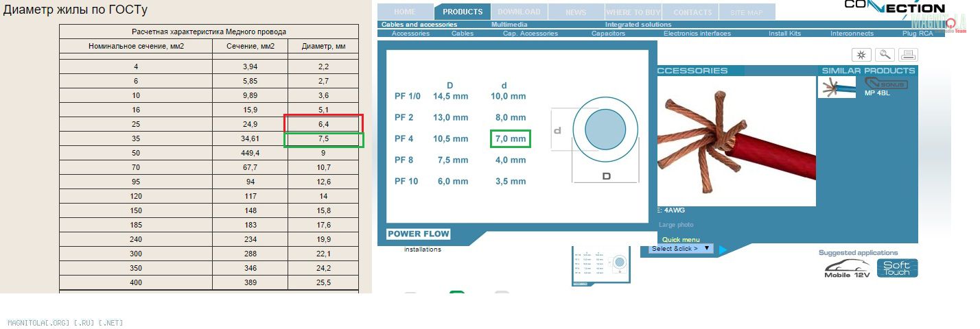
Task: Open the MP 4BL similar product thumbnail
Action: 837,87
